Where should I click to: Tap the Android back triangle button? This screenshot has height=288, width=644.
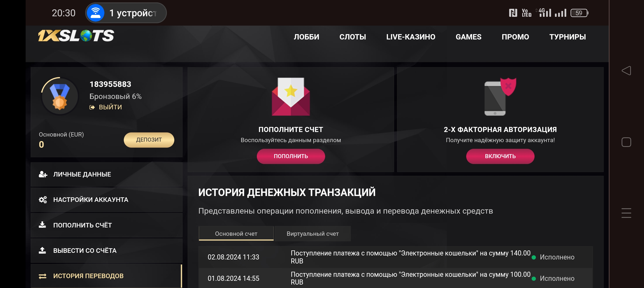click(x=626, y=71)
